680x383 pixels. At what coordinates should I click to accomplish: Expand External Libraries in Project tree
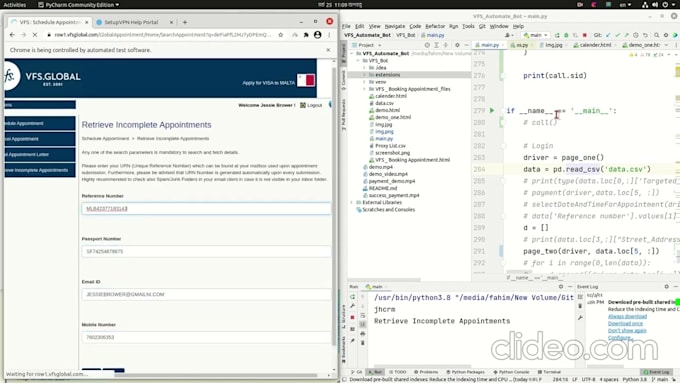pyautogui.click(x=352, y=203)
